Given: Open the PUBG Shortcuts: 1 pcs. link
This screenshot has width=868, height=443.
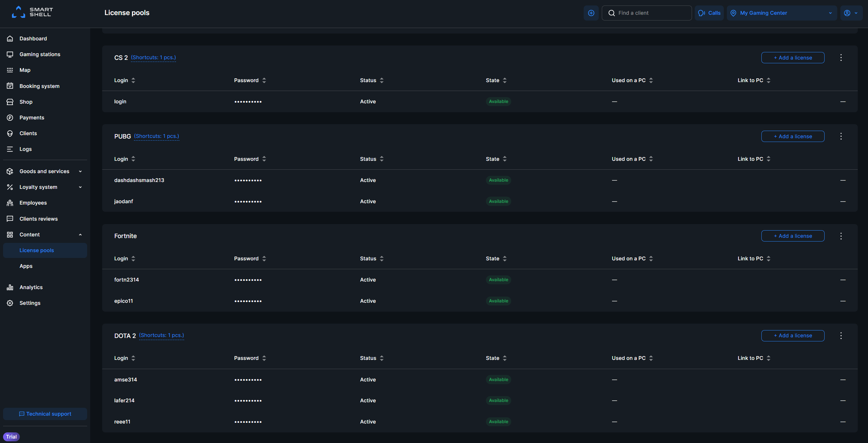Looking at the screenshot, I should (157, 136).
